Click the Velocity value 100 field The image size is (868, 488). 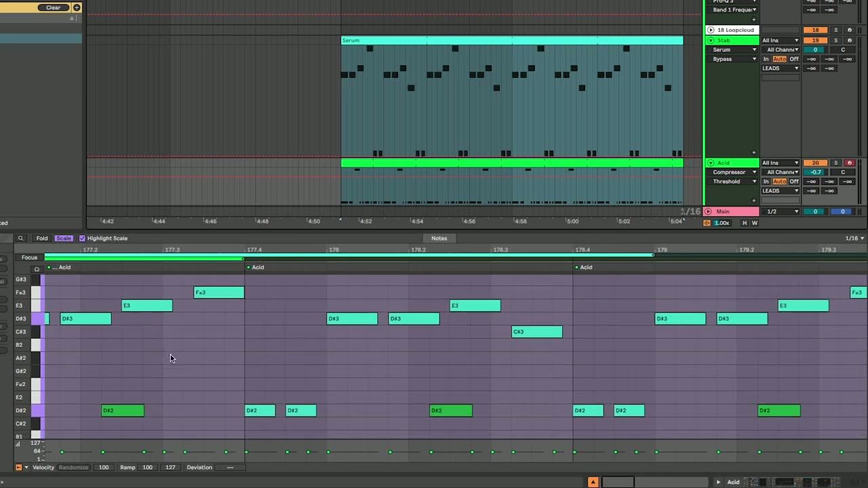pos(104,467)
